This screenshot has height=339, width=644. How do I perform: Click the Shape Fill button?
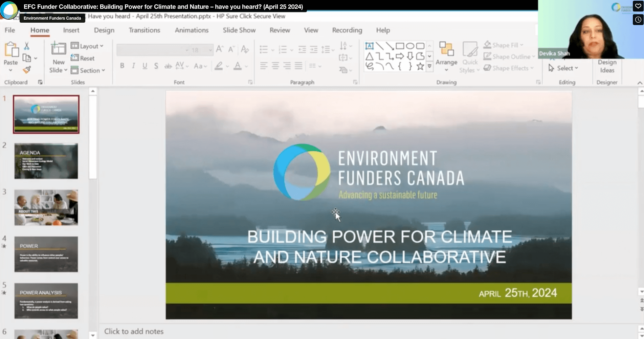503,45
